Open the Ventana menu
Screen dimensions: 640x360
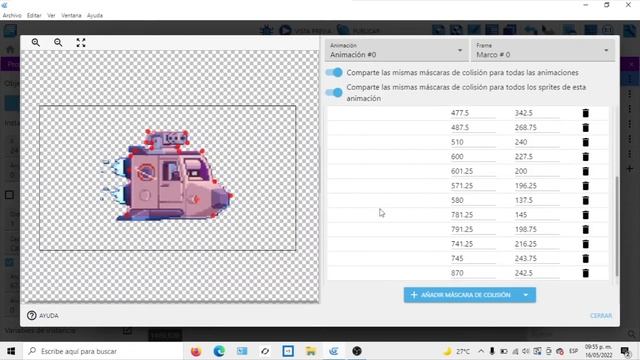pyautogui.click(x=71, y=16)
